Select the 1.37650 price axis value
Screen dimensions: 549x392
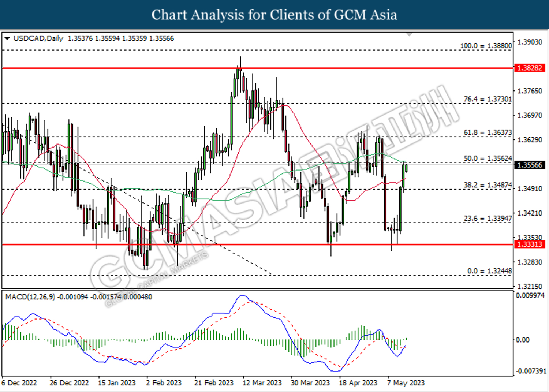(530, 91)
